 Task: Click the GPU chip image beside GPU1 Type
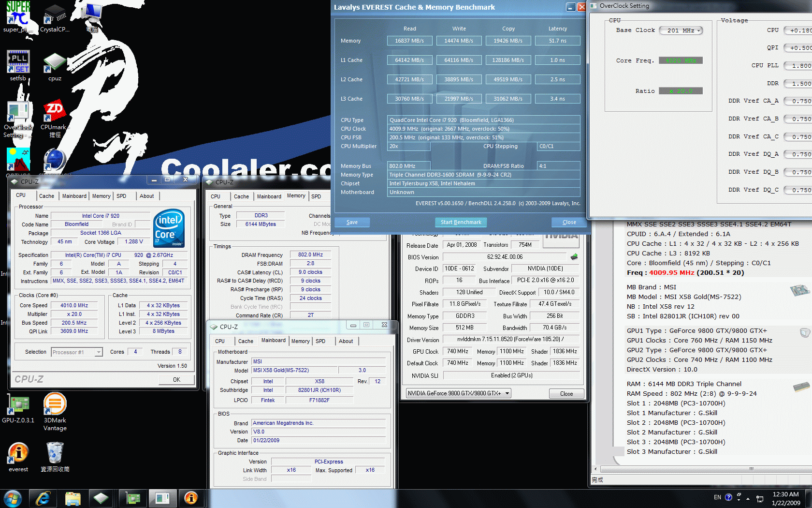[x=805, y=332]
